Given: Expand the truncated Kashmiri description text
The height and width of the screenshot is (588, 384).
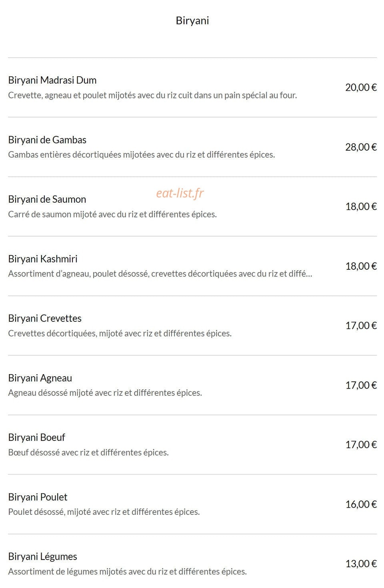Looking at the screenshot, I should click(160, 274).
